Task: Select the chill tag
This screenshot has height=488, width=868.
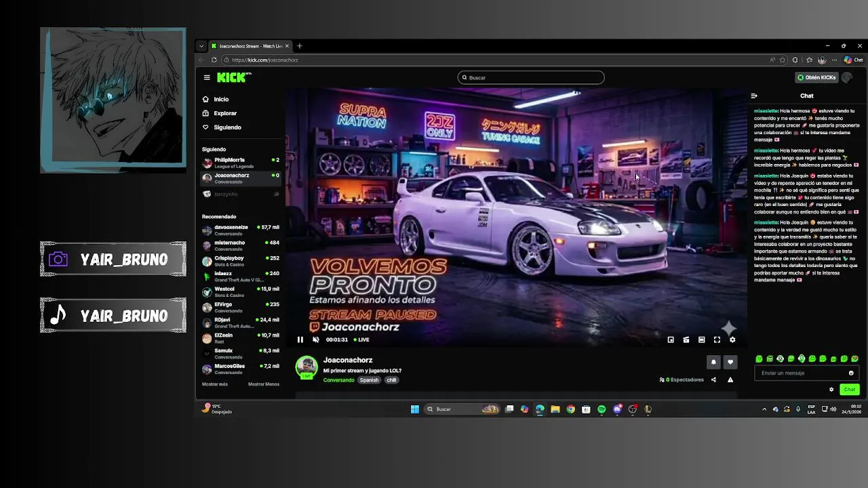Action: pyautogui.click(x=391, y=380)
